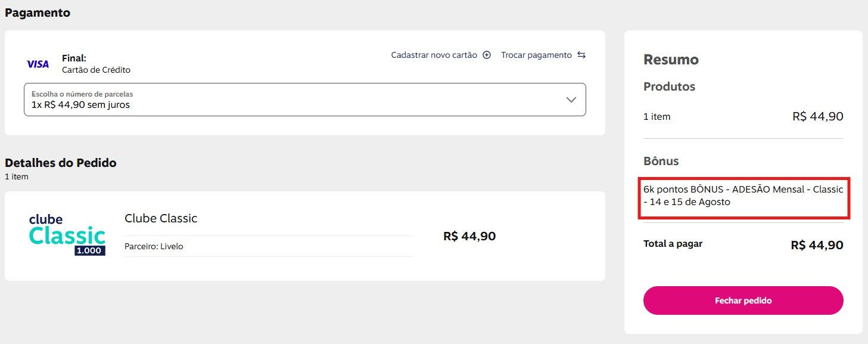Click the 'Final:' card label
The width and height of the screenshot is (868, 344).
pyautogui.click(x=74, y=58)
